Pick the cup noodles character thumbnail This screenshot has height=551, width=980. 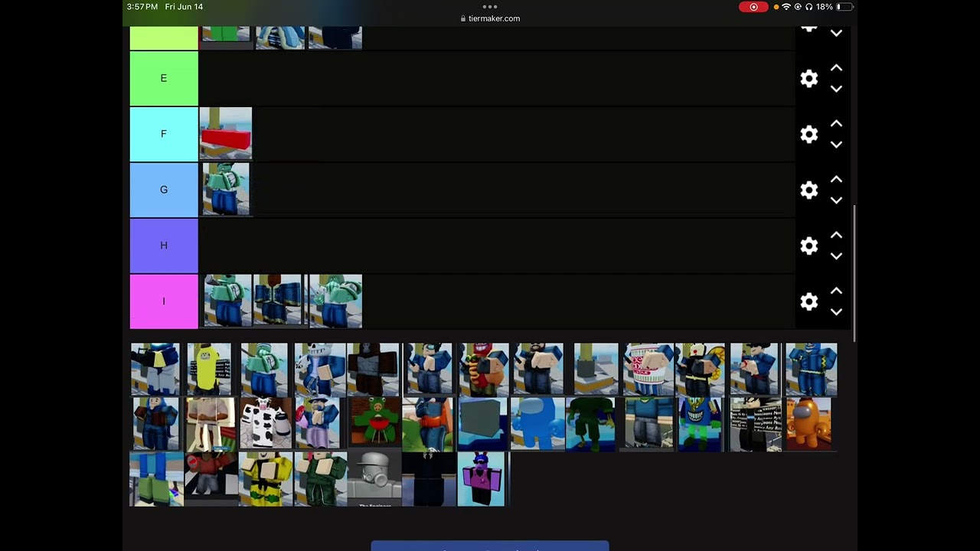click(x=648, y=370)
